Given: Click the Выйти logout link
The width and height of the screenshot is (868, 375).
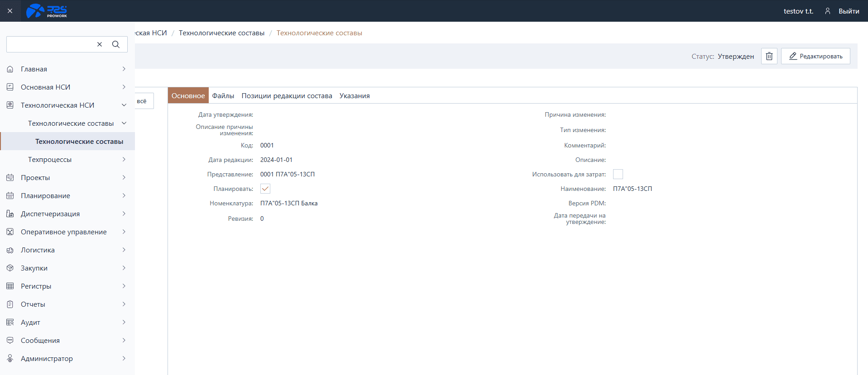Looking at the screenshot, I should 849,11.
